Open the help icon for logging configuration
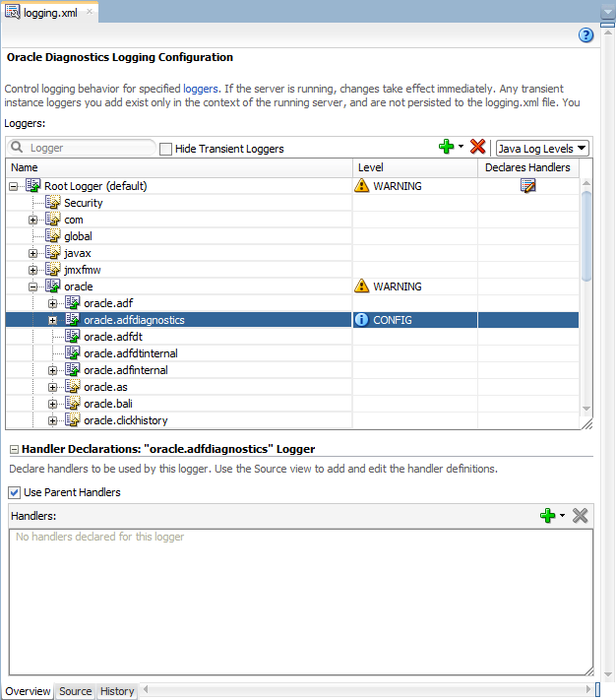616x700 pixels. (585, 35)
